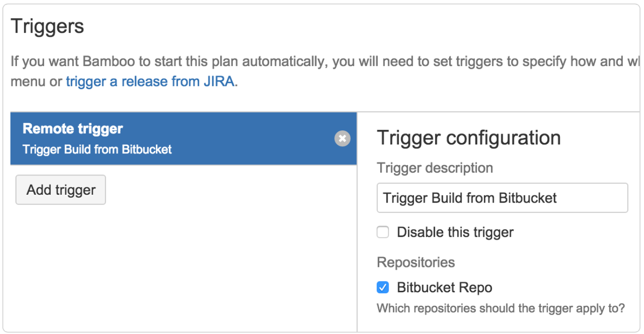Remove the Remote trigger using x icon
This screenshot has width=644, height=334.
coord(342,138)
